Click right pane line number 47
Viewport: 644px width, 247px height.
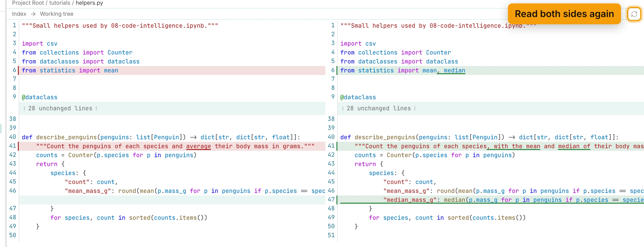point(331,200)
